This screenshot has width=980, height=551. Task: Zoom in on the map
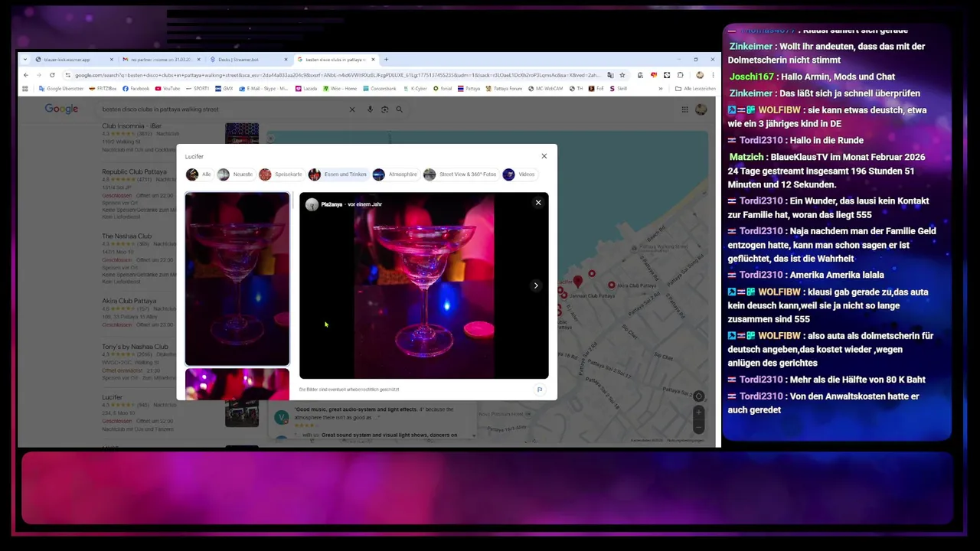[x=698, y=411]
